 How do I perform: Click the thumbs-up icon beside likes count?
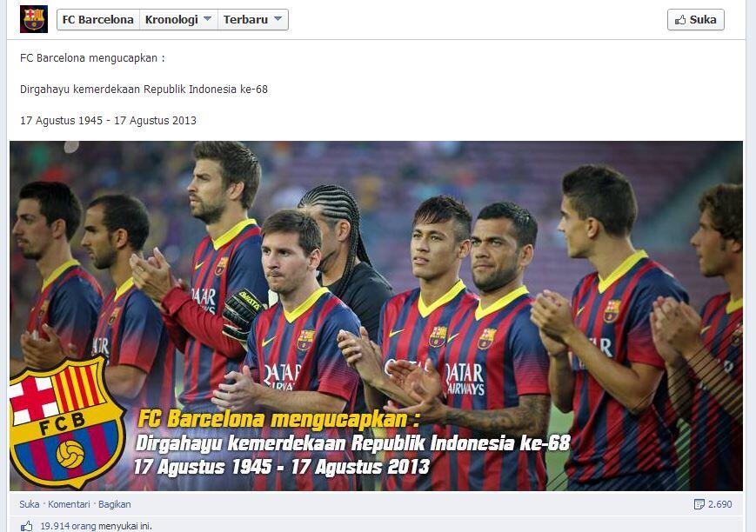tap(26, 526)
